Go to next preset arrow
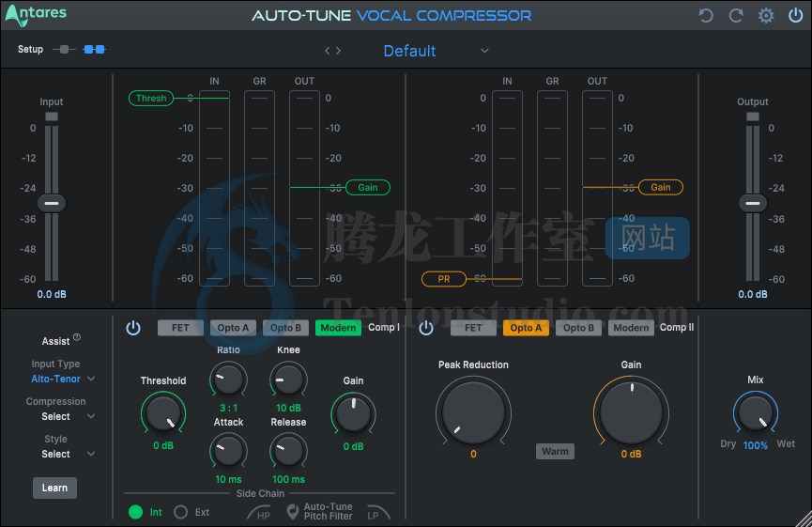This screenshot has height=527, width=812. [x=338, y=51]
